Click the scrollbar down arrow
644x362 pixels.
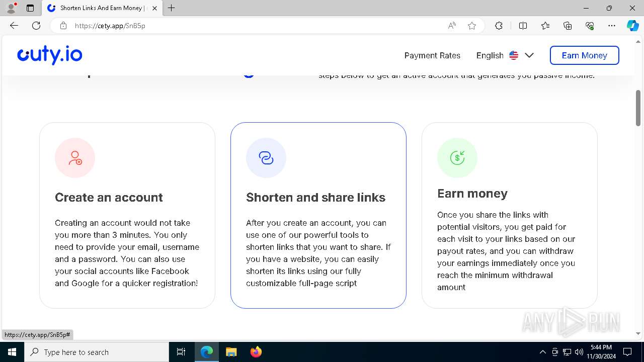pos(638,333)
